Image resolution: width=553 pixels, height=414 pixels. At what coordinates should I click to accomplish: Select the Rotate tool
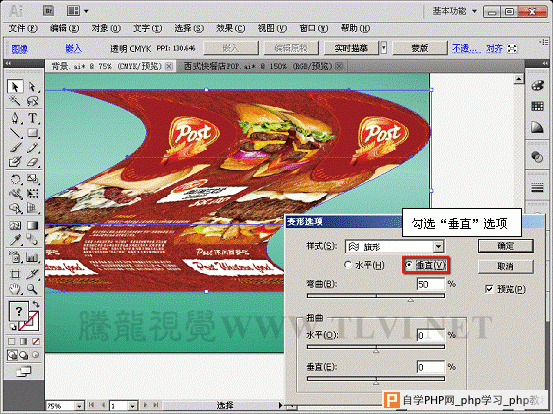tap(15, 179)
